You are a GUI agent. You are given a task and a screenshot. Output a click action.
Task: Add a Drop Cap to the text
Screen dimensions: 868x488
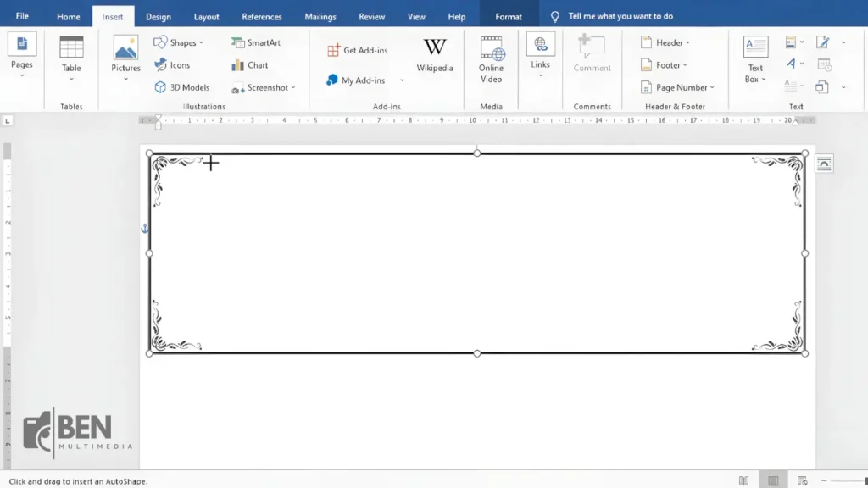(791, 84)
